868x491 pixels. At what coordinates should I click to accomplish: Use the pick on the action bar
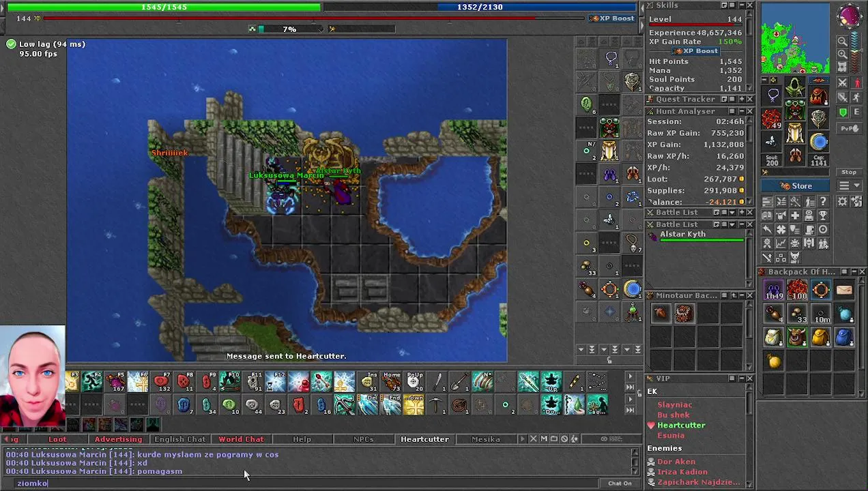pos(437,405)
